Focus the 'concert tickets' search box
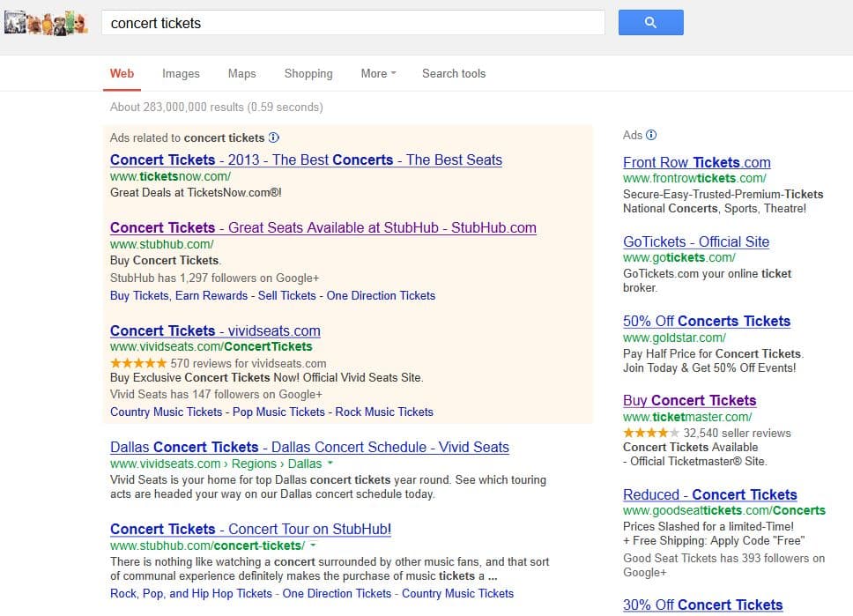This screenshot has width=853, height=616. tap(353, 23)
